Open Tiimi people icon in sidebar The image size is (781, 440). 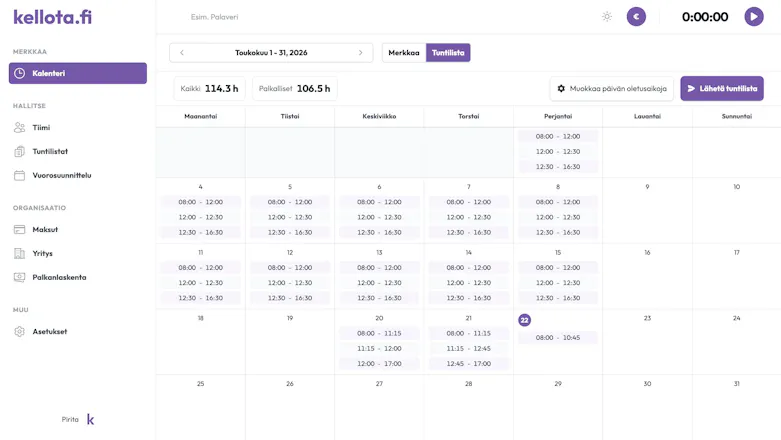tap(19, 128)
